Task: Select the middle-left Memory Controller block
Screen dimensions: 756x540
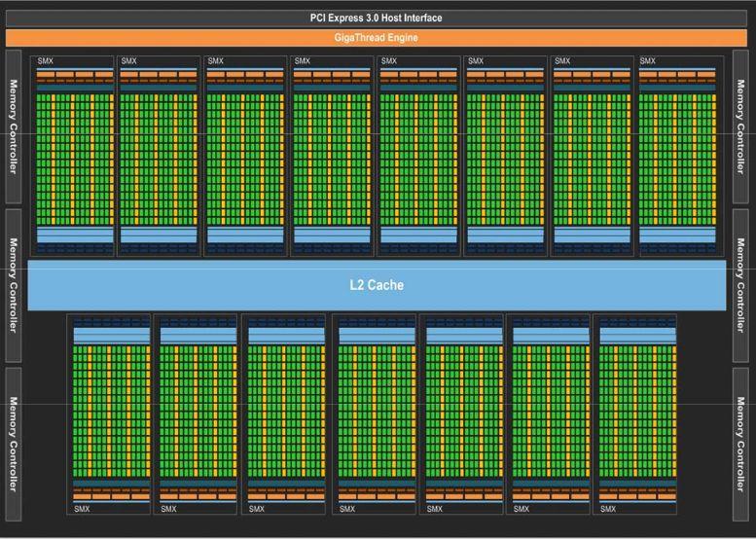Action: (13, 285)
